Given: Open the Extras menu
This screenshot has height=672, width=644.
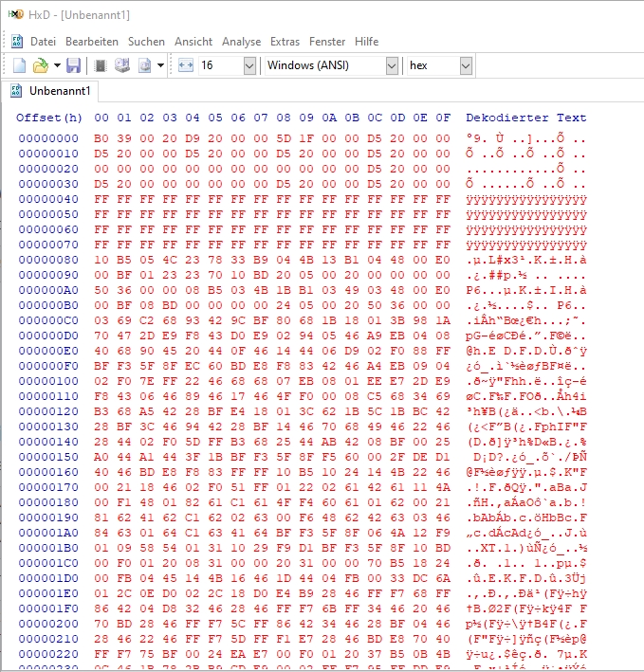Looking at the screenshot, I should click(285, 42).
